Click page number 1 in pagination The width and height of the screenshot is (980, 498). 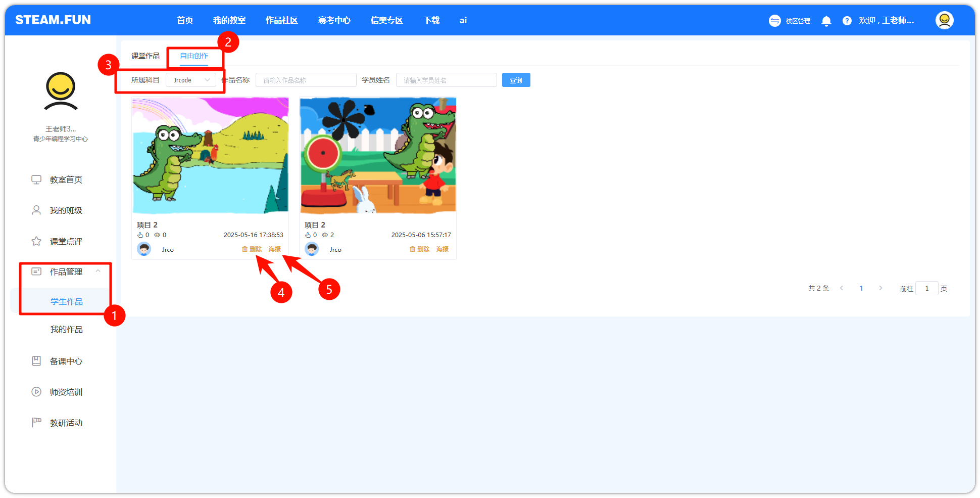(861, 288)
